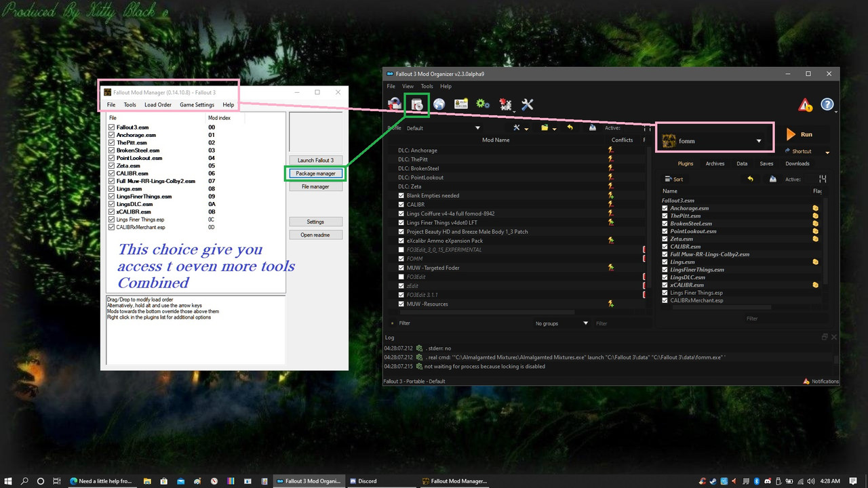Toggle CALIBR mod checkbox in Mod Organizer
Viewport: 868px width, 488px height.
pos(401,205)
